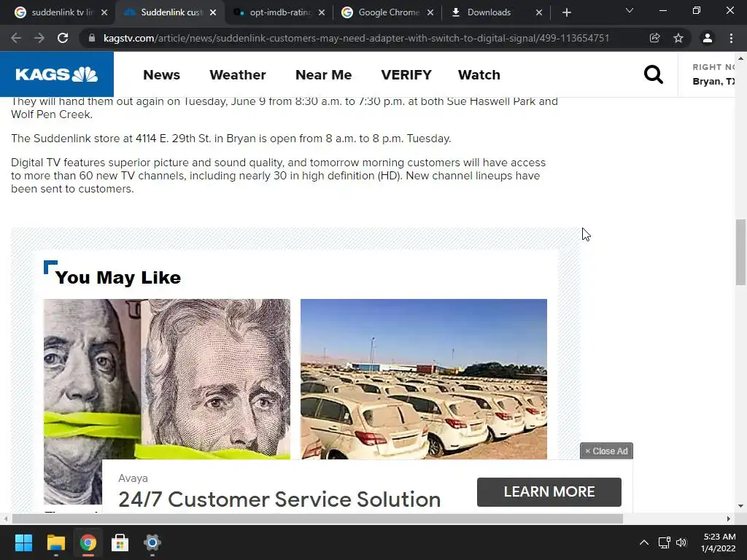Open the VERIFY section
The image size is (747, 560).
(406, 75)
